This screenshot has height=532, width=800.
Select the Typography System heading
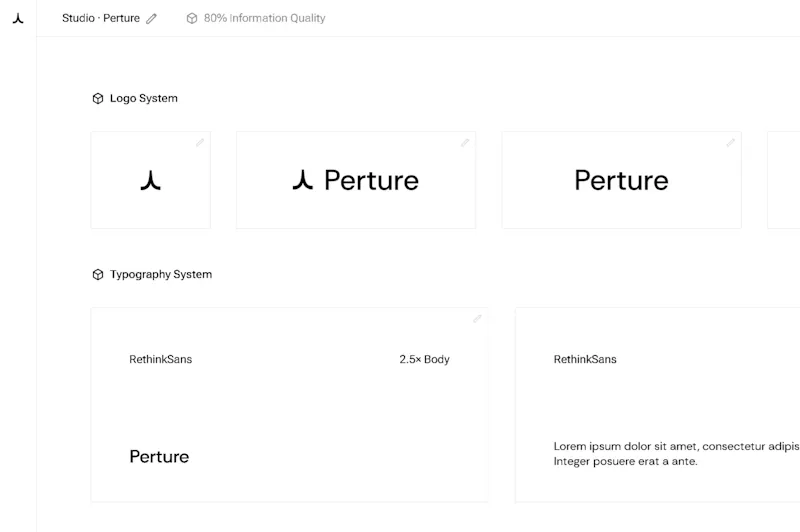tap(161, 274)
